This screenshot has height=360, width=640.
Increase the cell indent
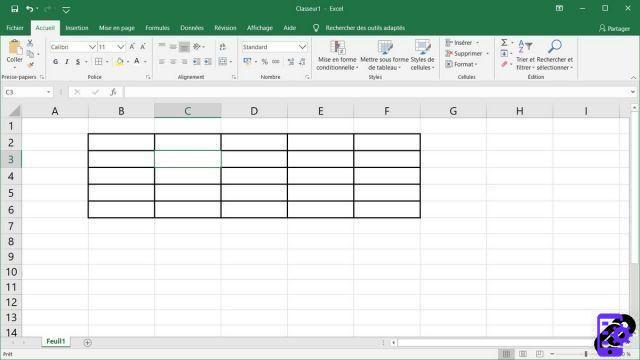(x=207, y=62)
